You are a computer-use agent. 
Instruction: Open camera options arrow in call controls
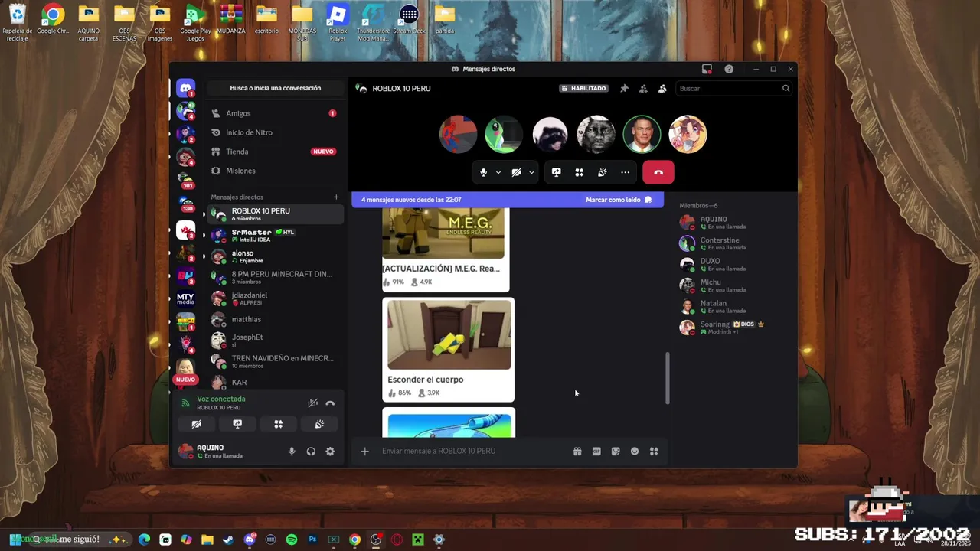(x=531, y=172)
